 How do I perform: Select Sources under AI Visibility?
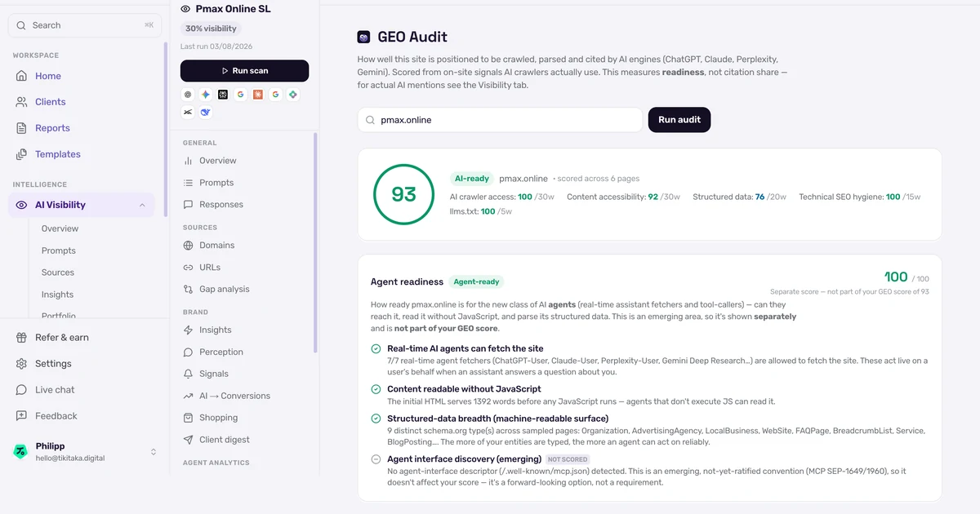click(x=58, y=273)
